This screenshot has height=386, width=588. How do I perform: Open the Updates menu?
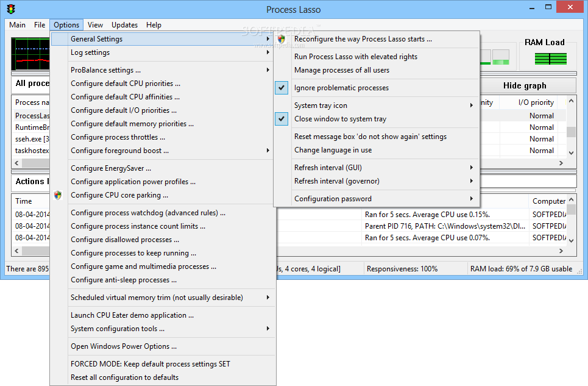pyautogui.click(x=124, y=25)
